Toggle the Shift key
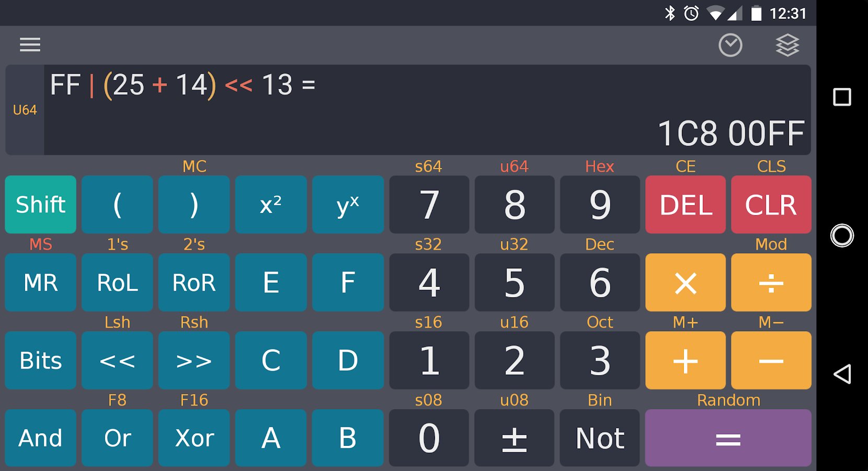868x471 pixels. pyautogui.click(x=41, y=205)
